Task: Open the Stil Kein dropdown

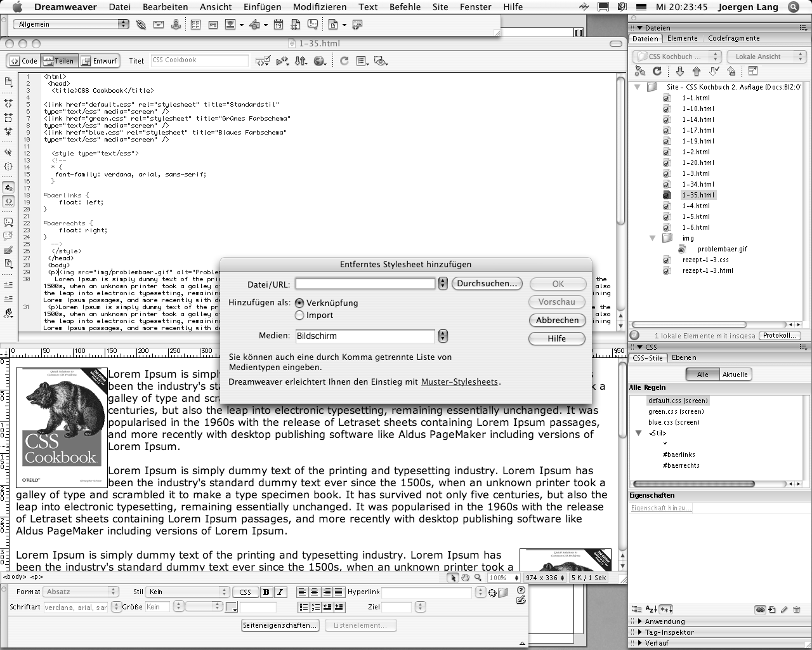Action: pyautogui.click(x=187, y=592)
